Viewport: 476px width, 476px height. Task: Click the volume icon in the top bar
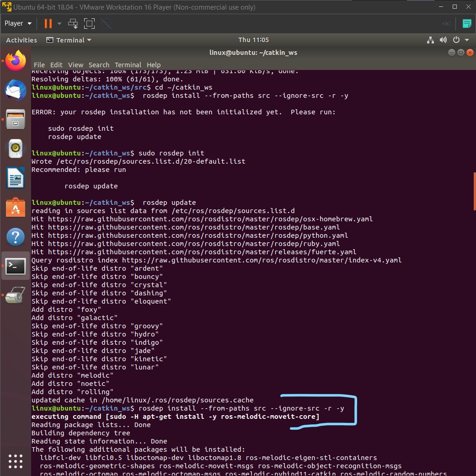coord(443,40)
